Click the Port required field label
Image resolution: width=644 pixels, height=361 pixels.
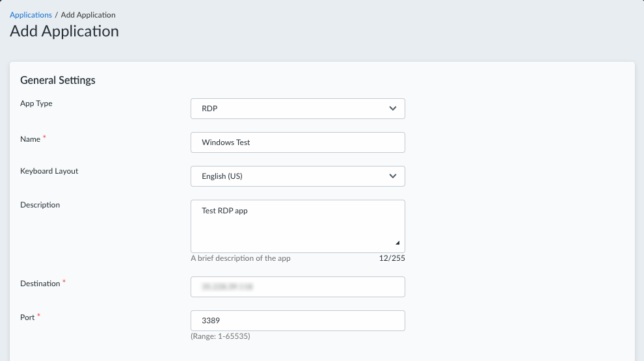pyautogui.click(x=29, y=317)
